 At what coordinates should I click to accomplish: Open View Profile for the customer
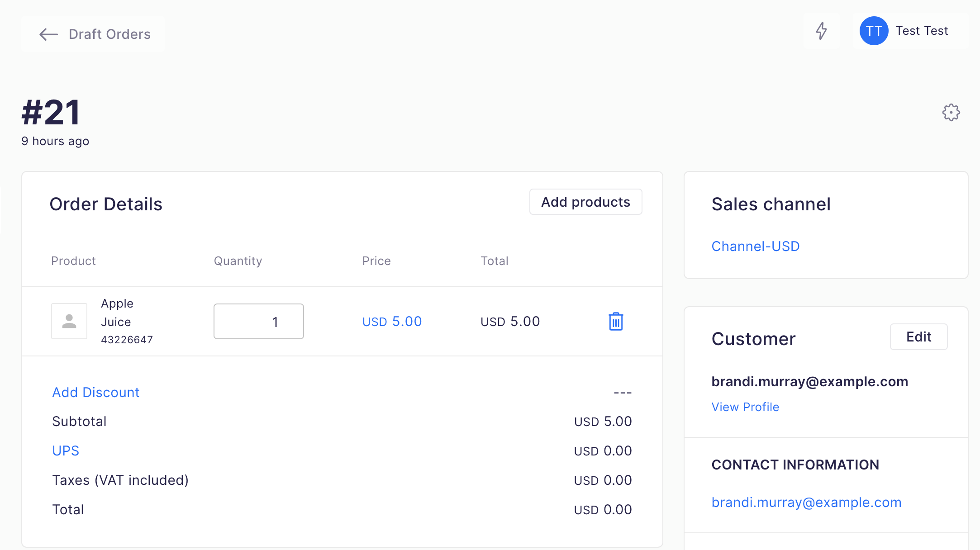tap(745, 407)
